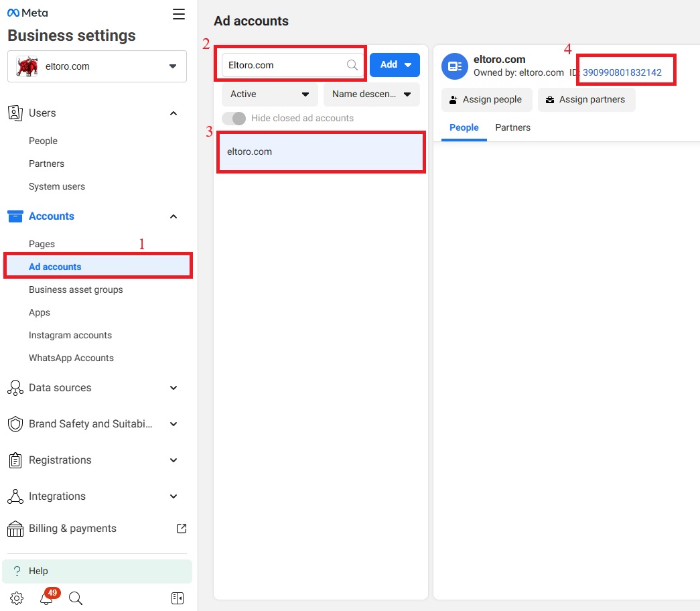Open the eltoro.com business selector dropdown
The height and width of the screenshot is (611, 700).
pyautogui.click(x=97, y=66)
